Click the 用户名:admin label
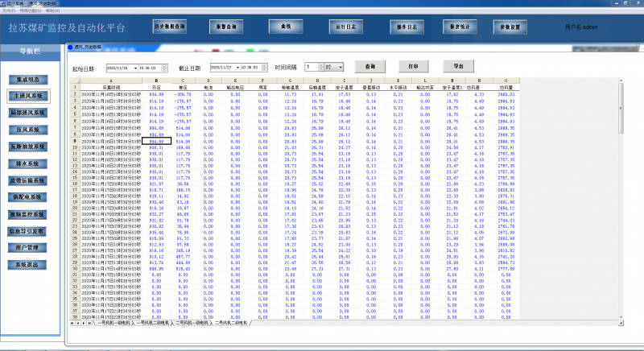 581,27
